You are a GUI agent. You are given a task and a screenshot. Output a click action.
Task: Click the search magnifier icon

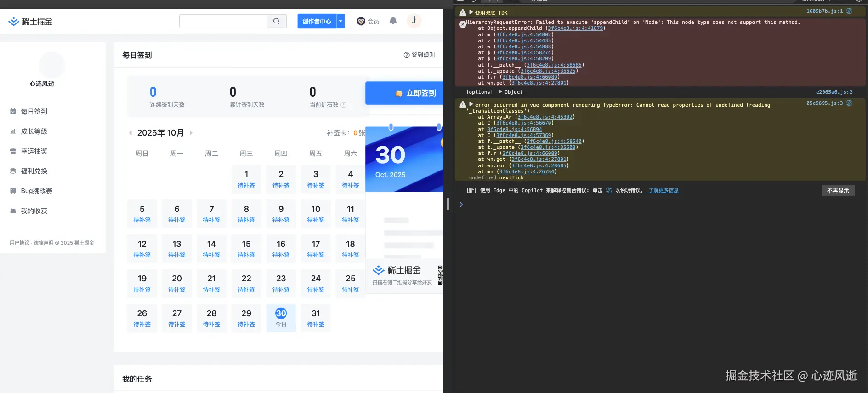point(276,21)
